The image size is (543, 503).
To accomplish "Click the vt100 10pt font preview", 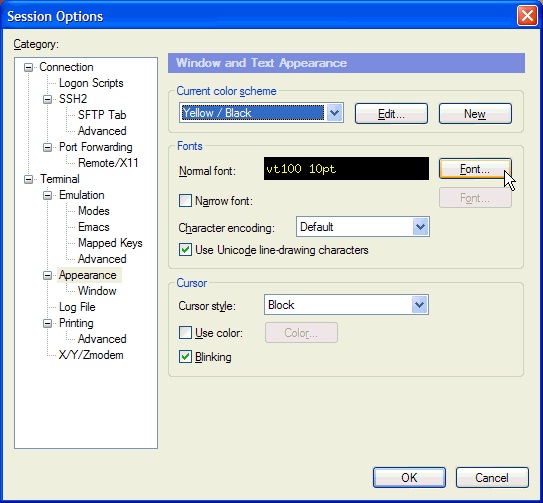I will click(346, 169).
